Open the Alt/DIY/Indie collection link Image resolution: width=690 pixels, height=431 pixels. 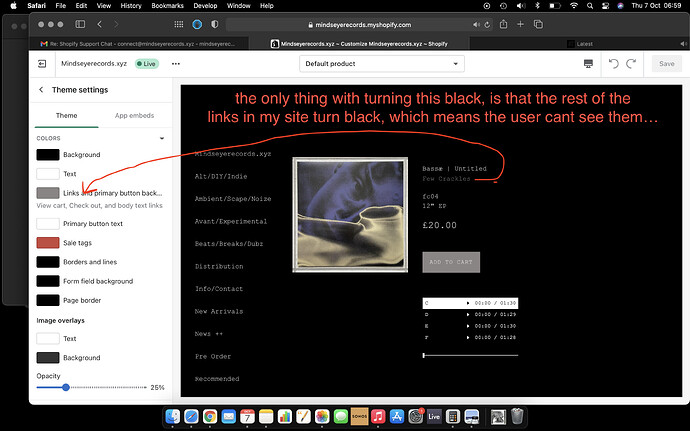pos(221,176)
